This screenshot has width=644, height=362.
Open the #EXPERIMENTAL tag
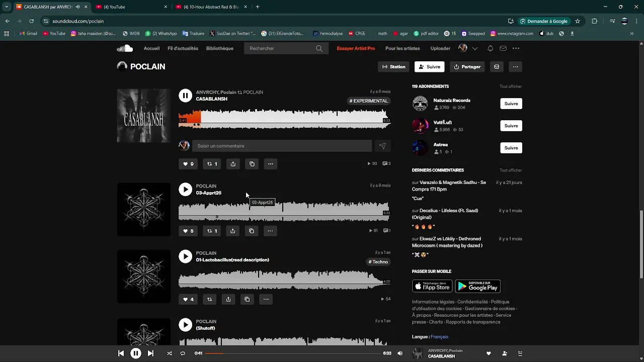tap(369, 101)
